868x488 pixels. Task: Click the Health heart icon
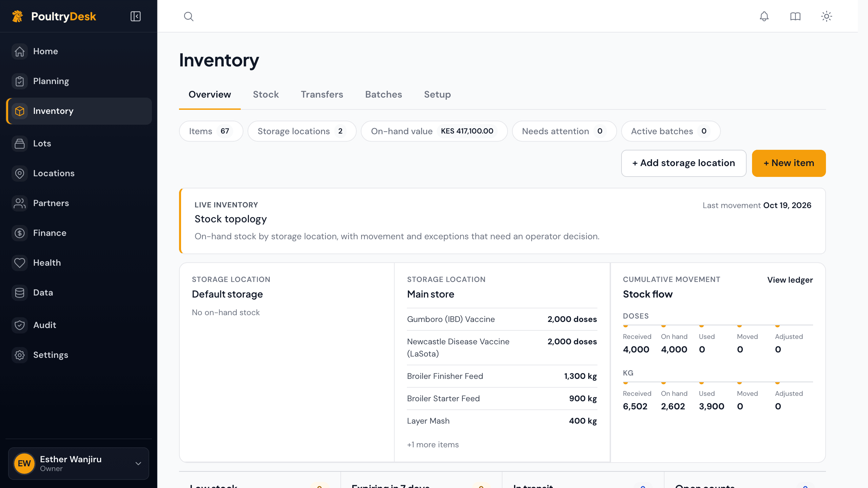[x=20, y=263]
